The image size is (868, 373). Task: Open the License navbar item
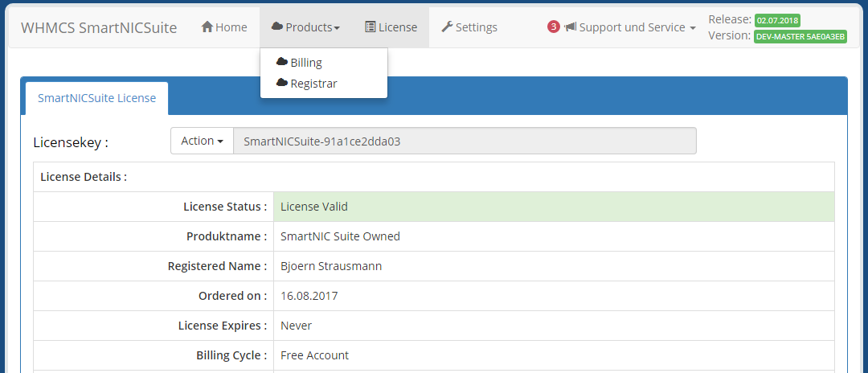tap(391, 27)
